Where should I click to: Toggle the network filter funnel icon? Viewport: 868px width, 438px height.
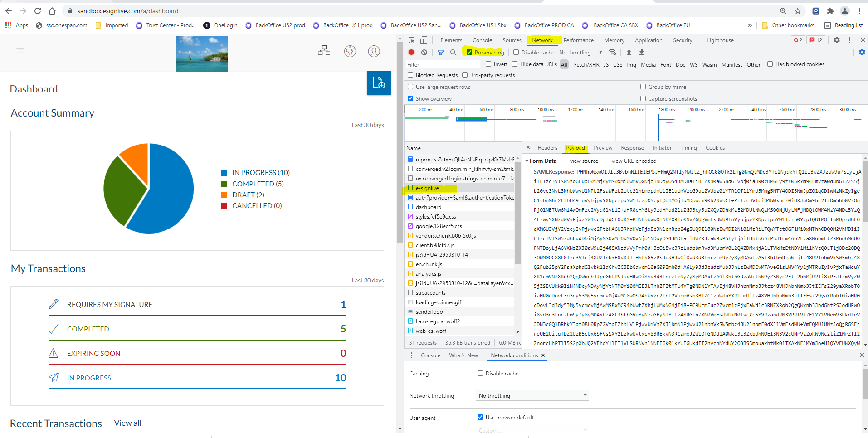(440, 53)
